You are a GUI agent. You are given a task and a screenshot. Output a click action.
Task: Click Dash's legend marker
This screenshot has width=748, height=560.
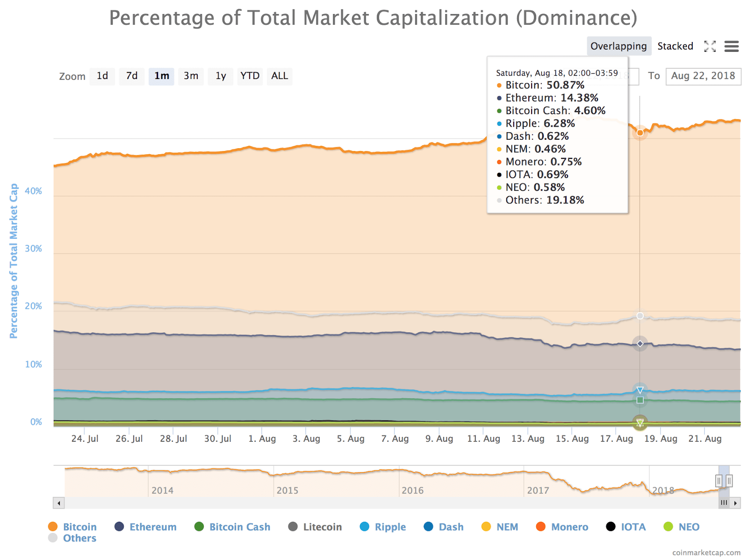click(x=428, y=526)
